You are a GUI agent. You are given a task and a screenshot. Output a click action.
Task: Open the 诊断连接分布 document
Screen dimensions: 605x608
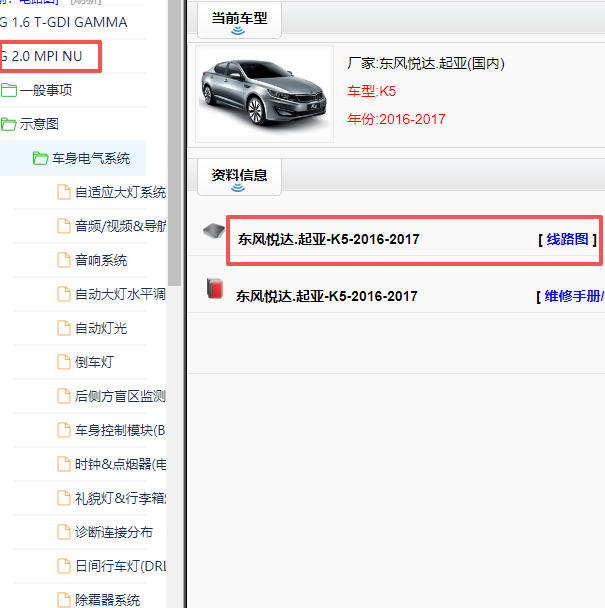coord(114,532)
